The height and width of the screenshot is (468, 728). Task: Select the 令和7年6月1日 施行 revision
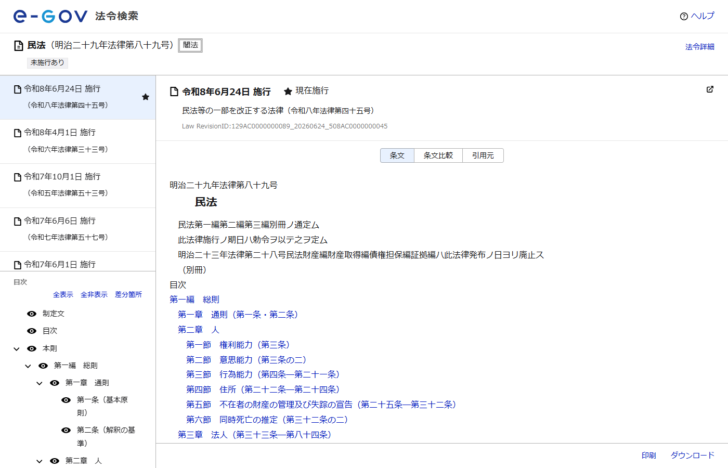pyautogui.click(x=78, y=262)
